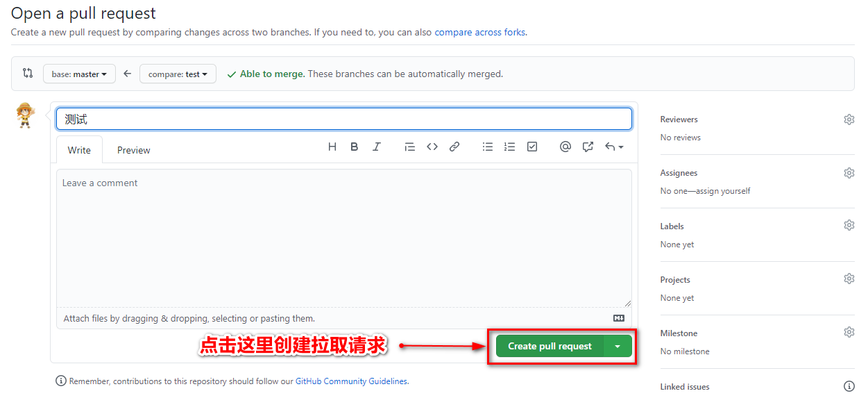Viewport: 868px width, 398px height.
Task: Open saved replies arrow menu
Action: point(614,147)
